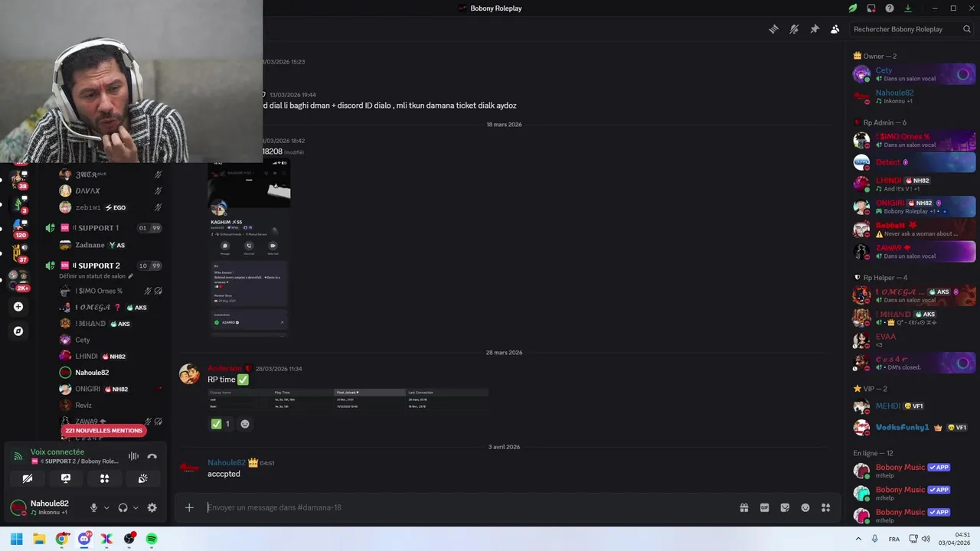
Task: Open Discover servers compass icon
Action: pyautogui.click(x=18, y=331)
